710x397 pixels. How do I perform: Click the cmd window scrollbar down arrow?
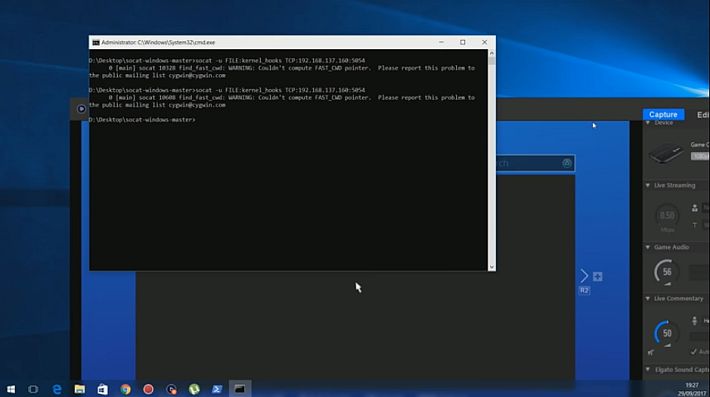point(492,267)
